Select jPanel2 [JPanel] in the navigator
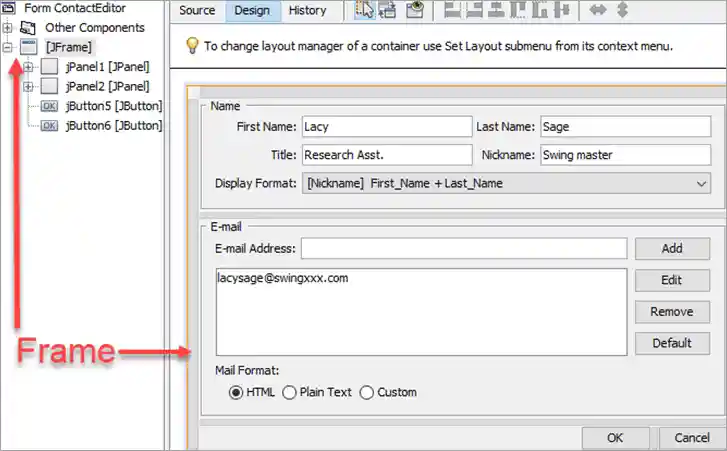This screenshot has height=451, width=727. 108,86
